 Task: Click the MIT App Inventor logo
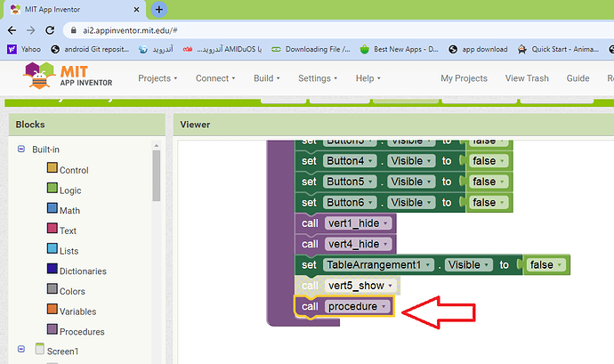click(65, 78)
